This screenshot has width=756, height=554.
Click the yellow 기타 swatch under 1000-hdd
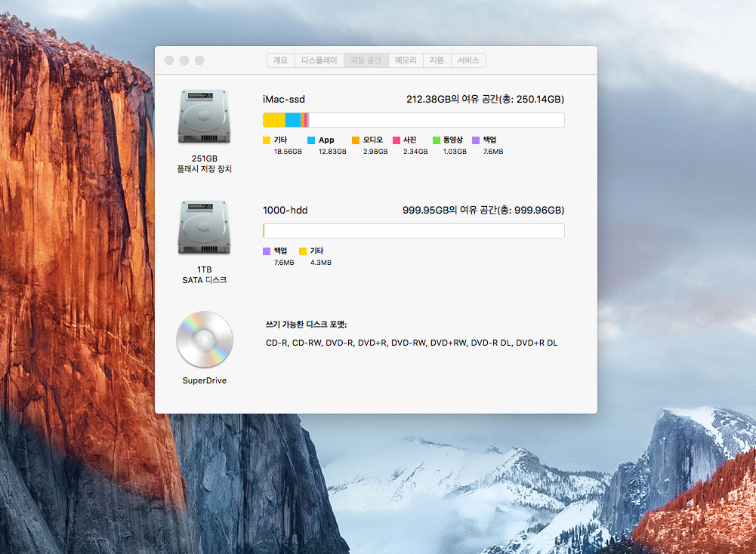pos(303,251)
